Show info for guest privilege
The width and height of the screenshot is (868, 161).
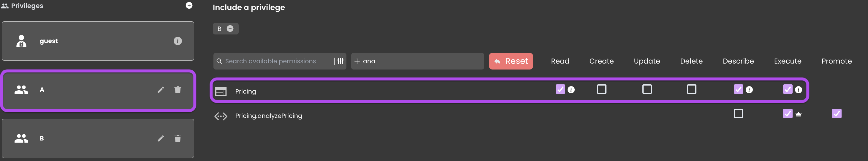(x=178, y=41)
